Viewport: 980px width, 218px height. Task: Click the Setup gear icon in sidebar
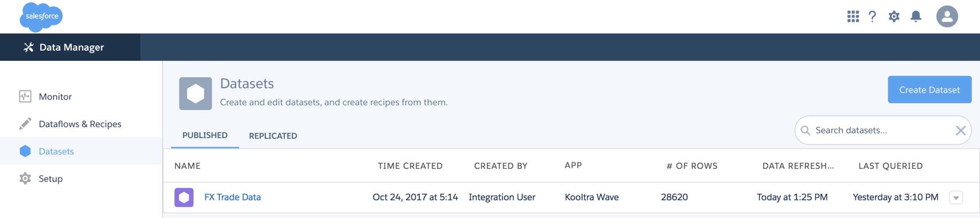click(25, 178)
